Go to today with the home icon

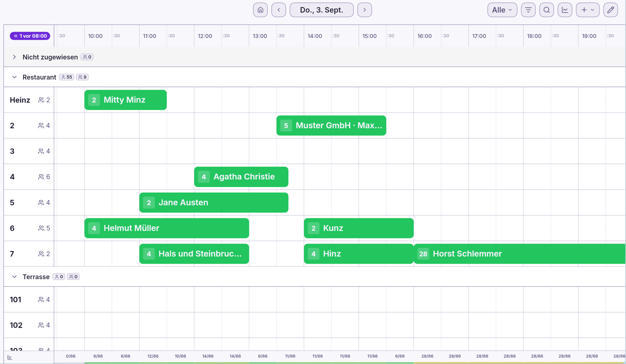coord(260,10)
